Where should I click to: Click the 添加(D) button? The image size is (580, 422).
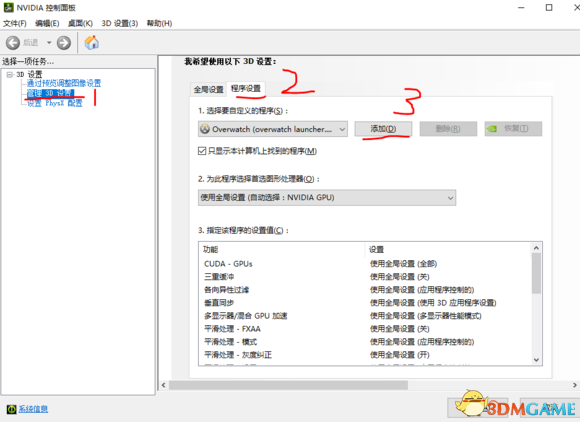pos(383,129)
